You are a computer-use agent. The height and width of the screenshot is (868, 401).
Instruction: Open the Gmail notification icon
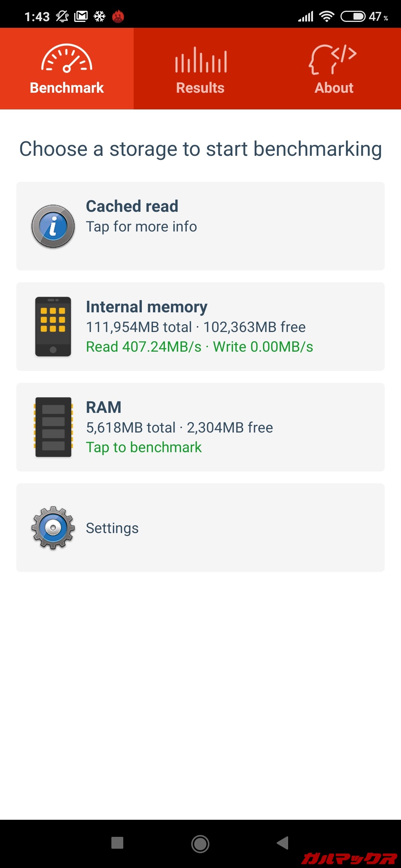pyautogui.click(x=80, y=16)
